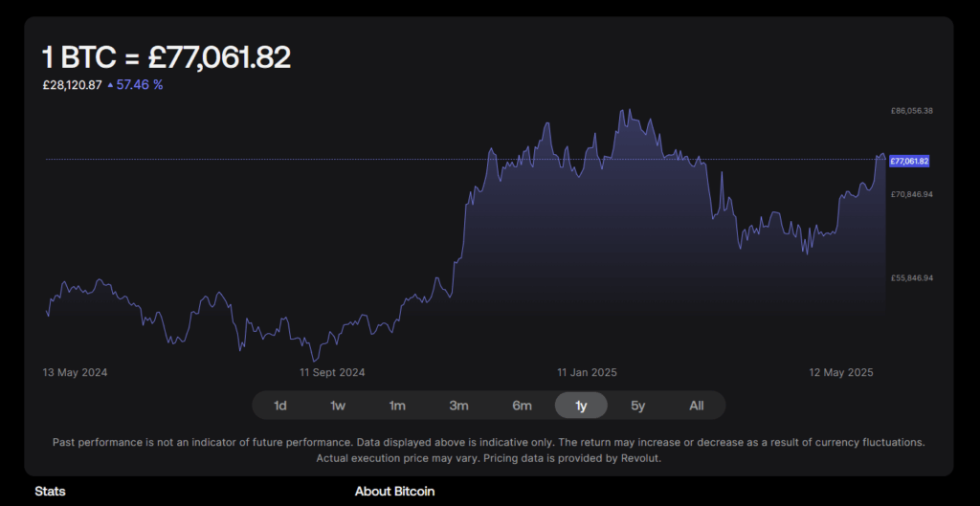980x506 pixels.
Task: Click the 11 Jan 2025 date label
Action: tap(588, 372)
